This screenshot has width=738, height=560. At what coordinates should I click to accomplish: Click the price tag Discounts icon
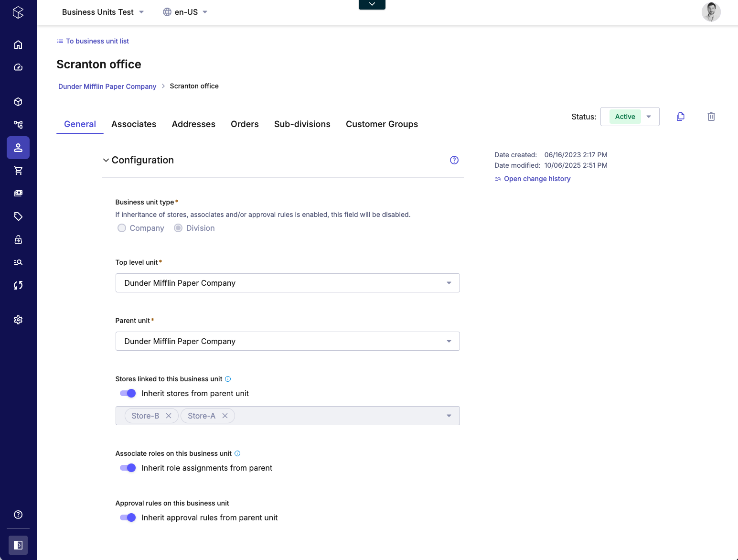click(x=18, y=216)
